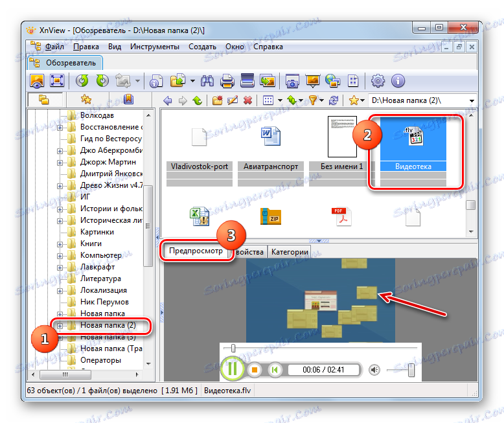
Task: Click the Print icon
Action: 227,81
